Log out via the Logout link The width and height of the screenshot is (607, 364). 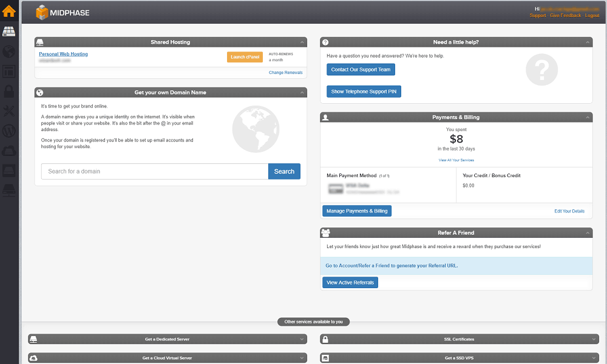tap(592, 16)
